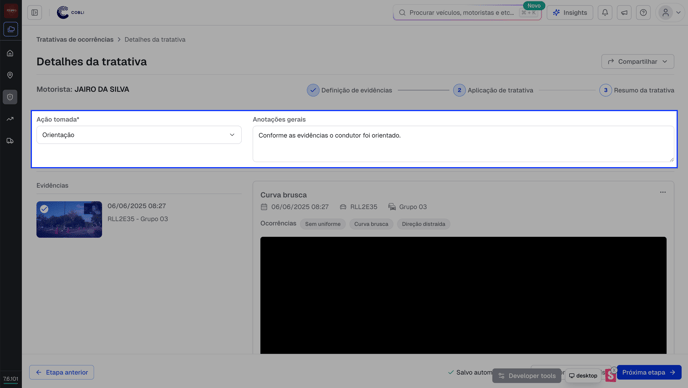Viewport: 688px width, 388px height.
Task: Open the three-dot menu on Curva brusca card
Action: coord(663,192)
